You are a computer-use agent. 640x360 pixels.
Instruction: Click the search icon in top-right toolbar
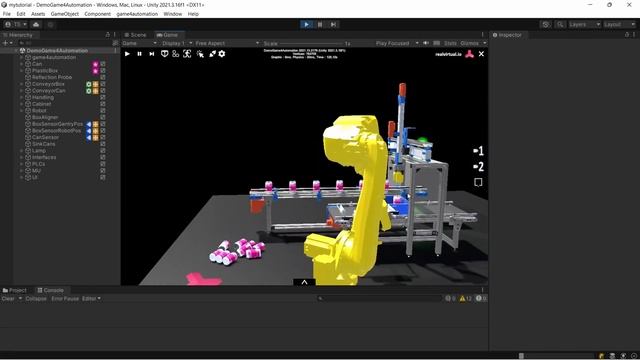click(560, 24)
